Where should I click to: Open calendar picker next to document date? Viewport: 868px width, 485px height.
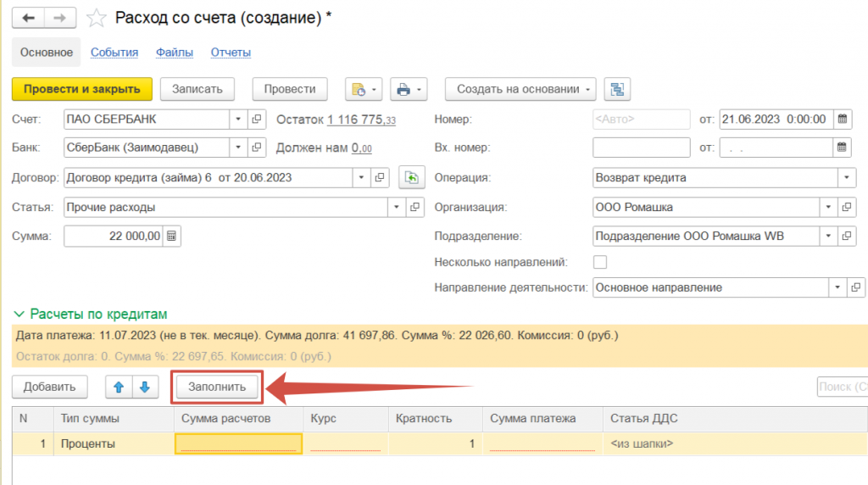[x=842, y=120]
